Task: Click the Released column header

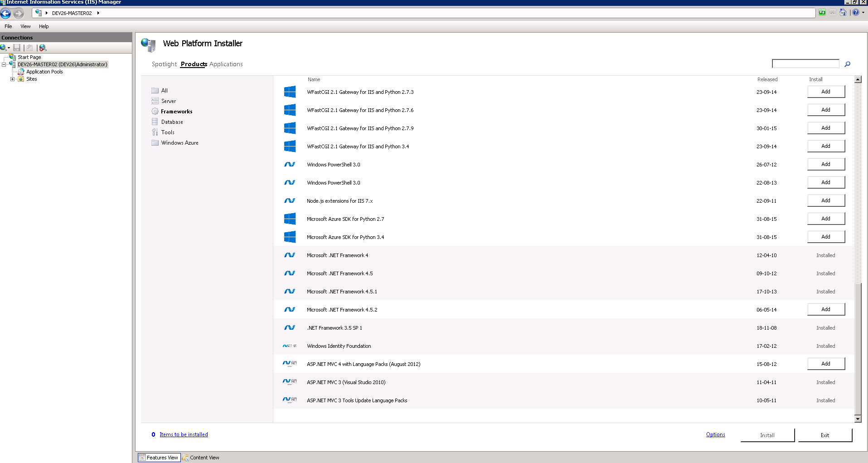Action: pos(767,79)
